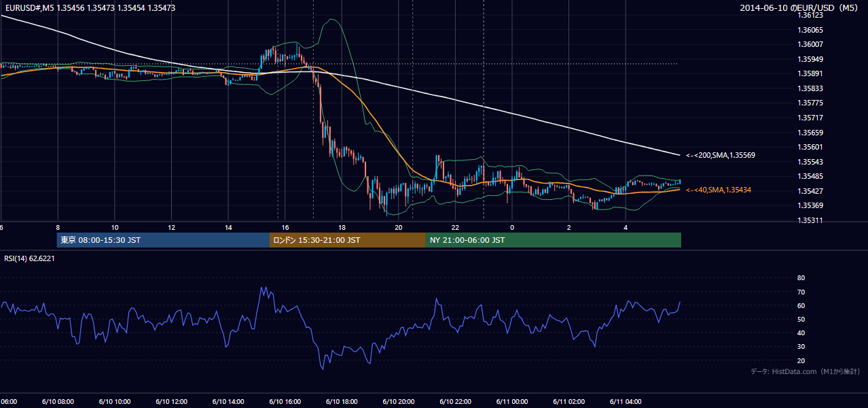Click bottom time axis label 6/11 04:00
The height and width of the screenshot is (408, 868).
point(626,401)
